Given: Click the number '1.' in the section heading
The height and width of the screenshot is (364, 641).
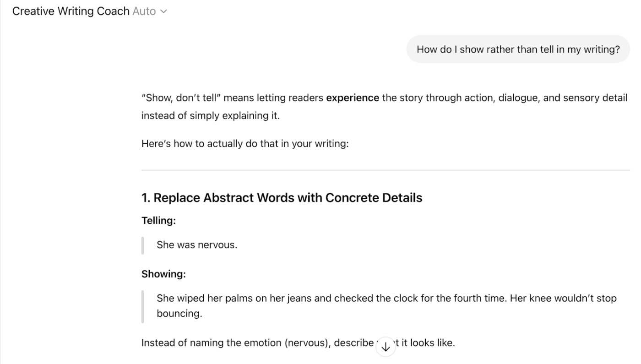Looking at the screenshot, I should 146,197.
